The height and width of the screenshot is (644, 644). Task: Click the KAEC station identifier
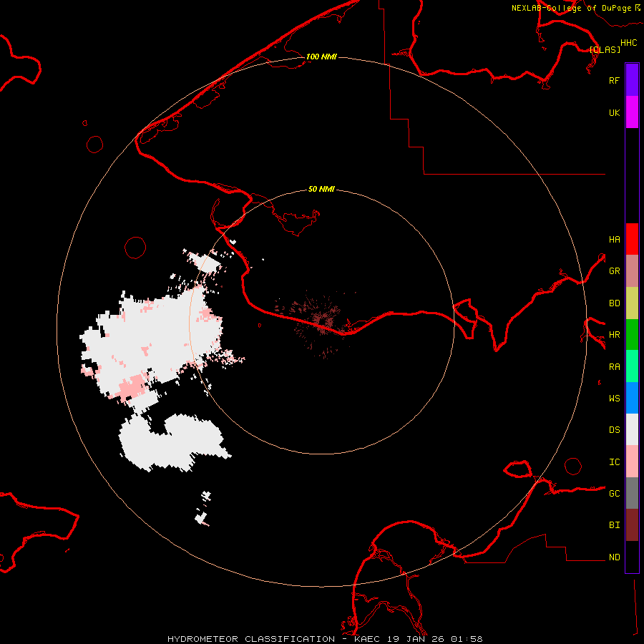[367, 639]
